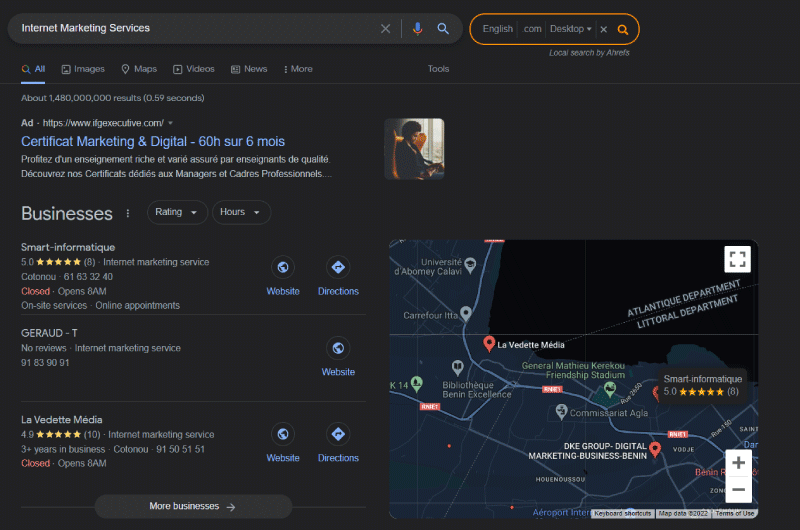Image resolution: width=800 pixels, height=530 pixels.
Task: Switch to the Maps tab
Action: click(139, 69)
